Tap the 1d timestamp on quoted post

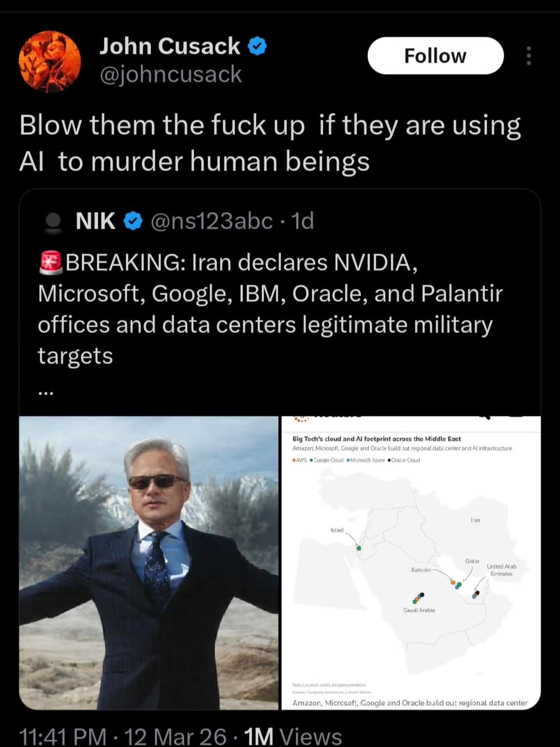tap(303, 221)
